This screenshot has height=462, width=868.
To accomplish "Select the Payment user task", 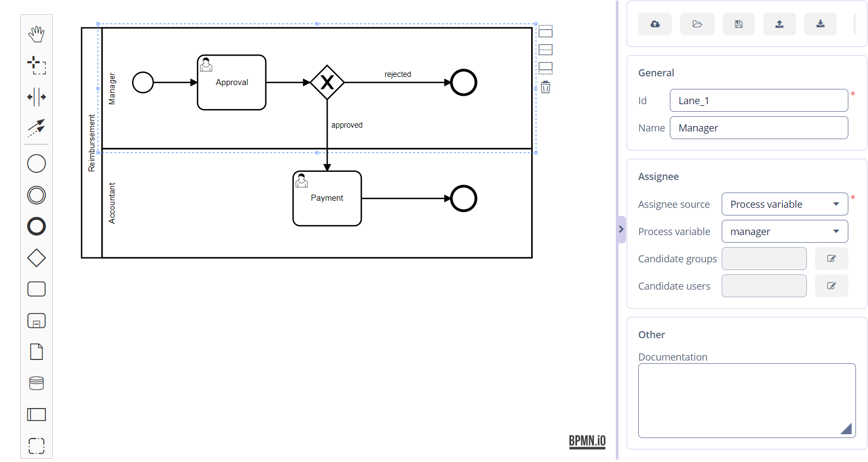I will point(327,199).
